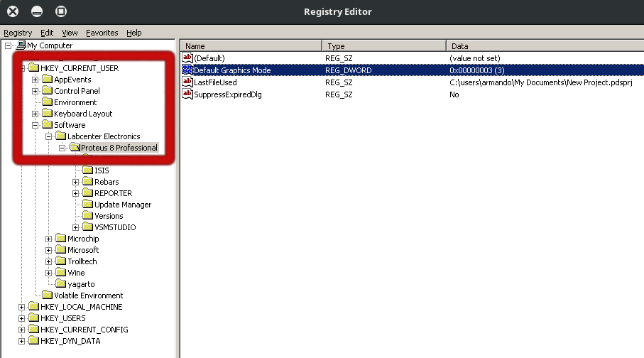
Task: Click the Data column header
Action: [x=545, y=46]
